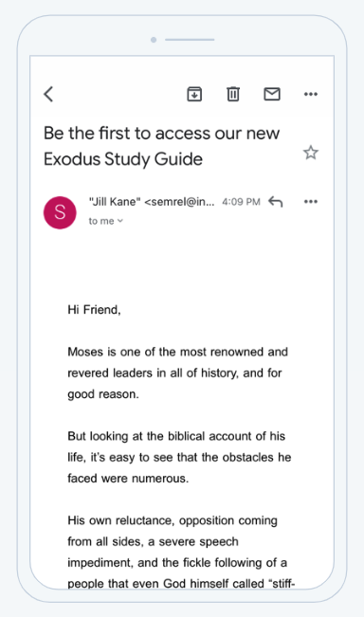Open message options beside the reply arrow
Screen dimensions: 364x617
311,202
